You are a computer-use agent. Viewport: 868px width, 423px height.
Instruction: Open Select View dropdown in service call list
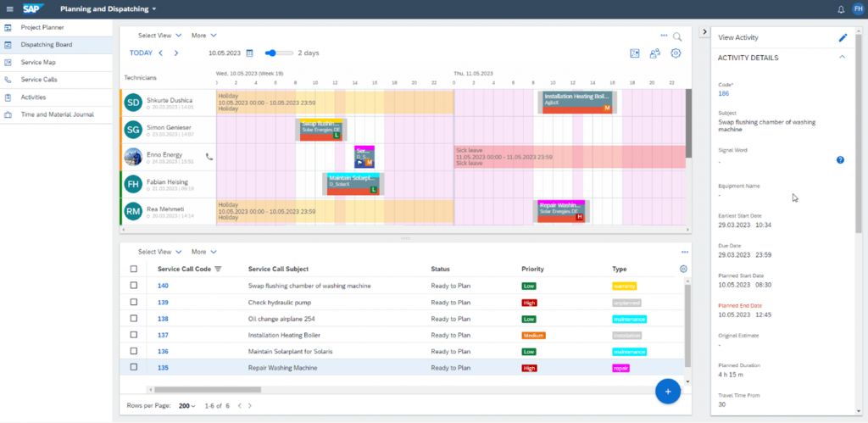tap(159, 252)
